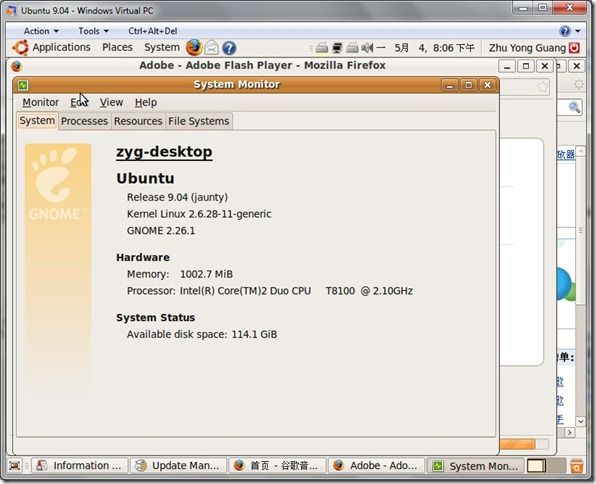Launch Firefox from the panel icon
The width and height of the screenshot is (596, 484).
point(193,48)
